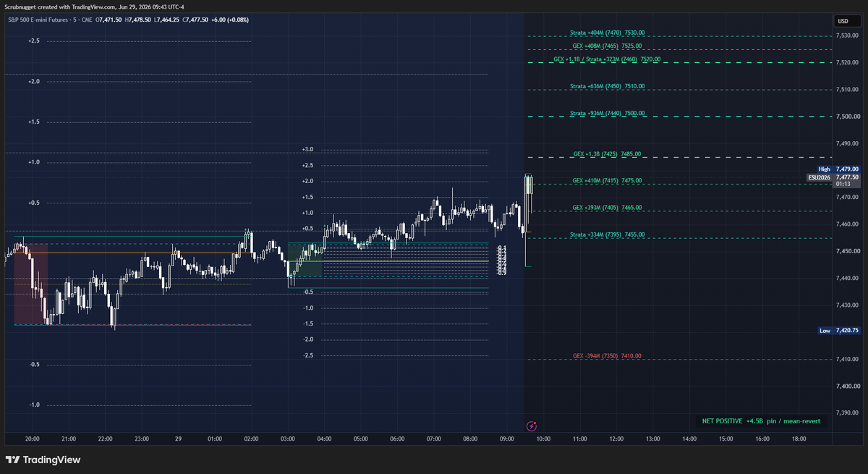
Task: Click the 7,400.00 price axis label
Action: click(847, 386)
